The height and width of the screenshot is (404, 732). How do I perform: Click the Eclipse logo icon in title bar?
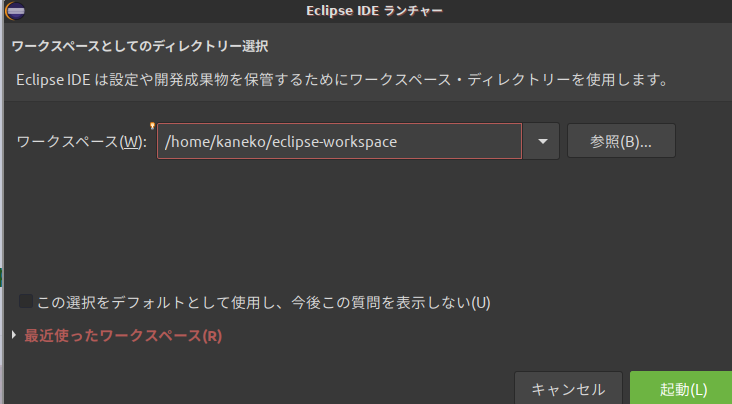[x=15, y=11]
